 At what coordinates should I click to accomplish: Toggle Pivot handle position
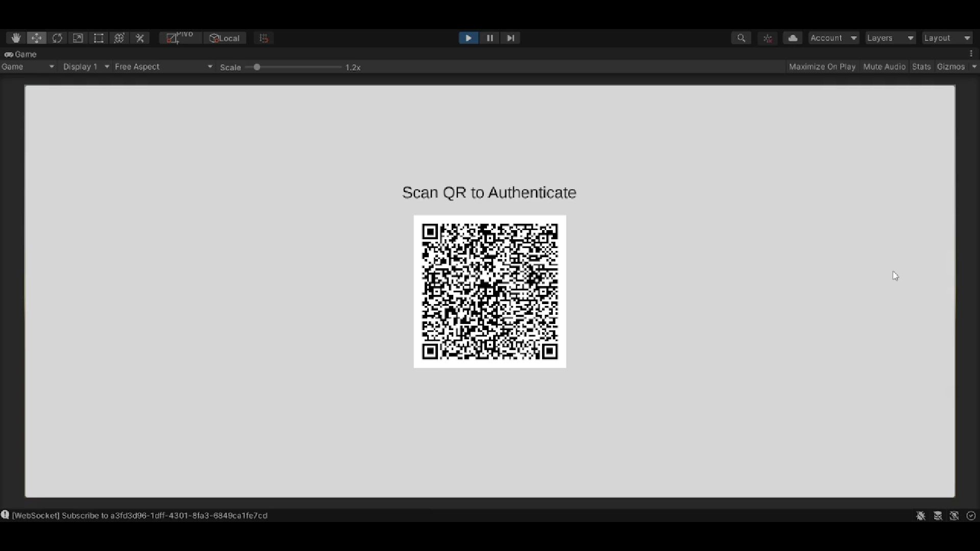[x=180, y=38]
